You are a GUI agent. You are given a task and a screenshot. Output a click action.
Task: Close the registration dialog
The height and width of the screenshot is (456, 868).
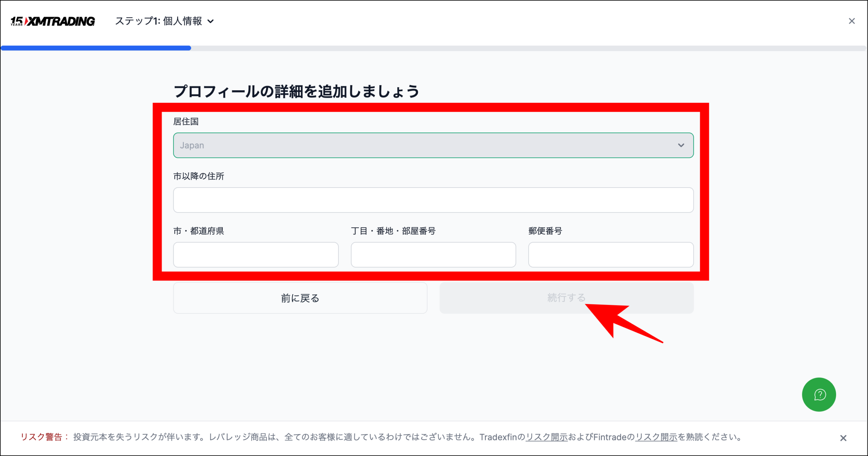click(x=852, y=21)
